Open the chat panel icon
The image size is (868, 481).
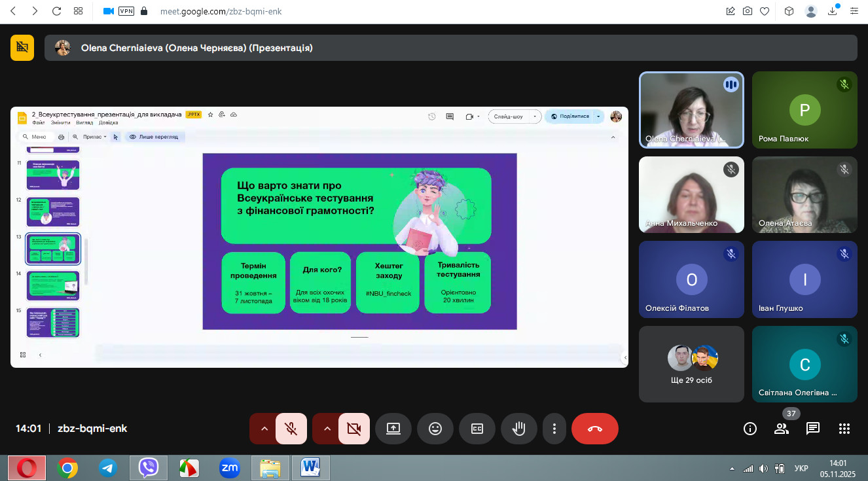pos(813,429)
